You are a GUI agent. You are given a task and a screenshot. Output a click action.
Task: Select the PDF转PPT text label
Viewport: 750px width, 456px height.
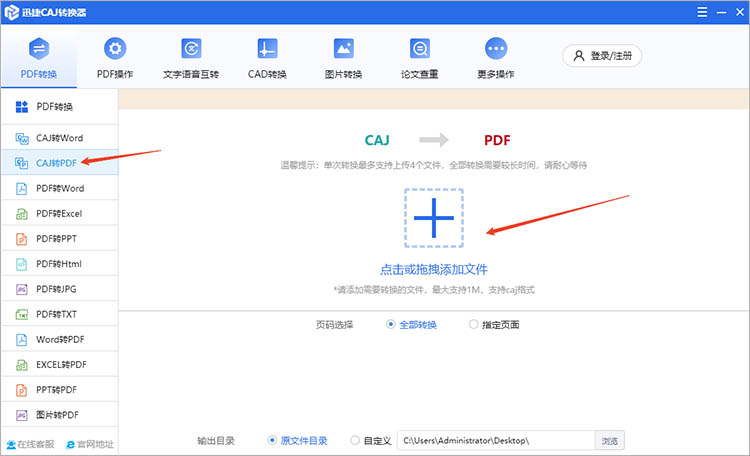(56, 239)
